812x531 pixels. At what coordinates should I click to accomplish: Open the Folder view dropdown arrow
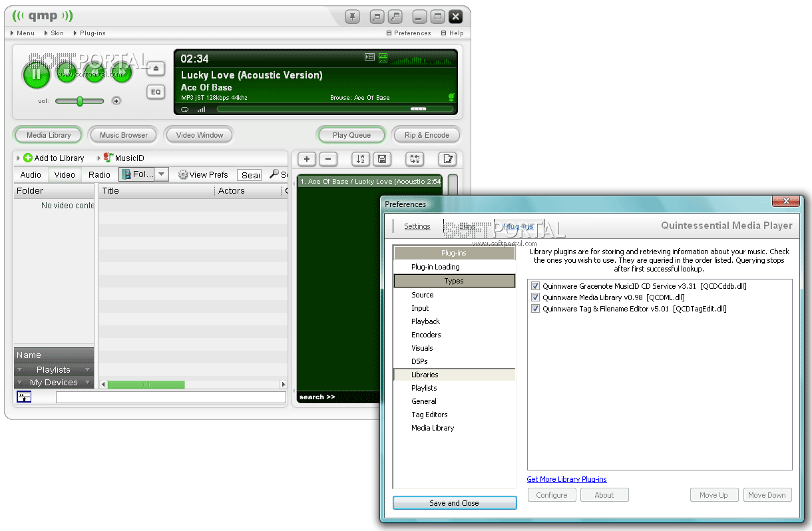(x=162, y=174)
